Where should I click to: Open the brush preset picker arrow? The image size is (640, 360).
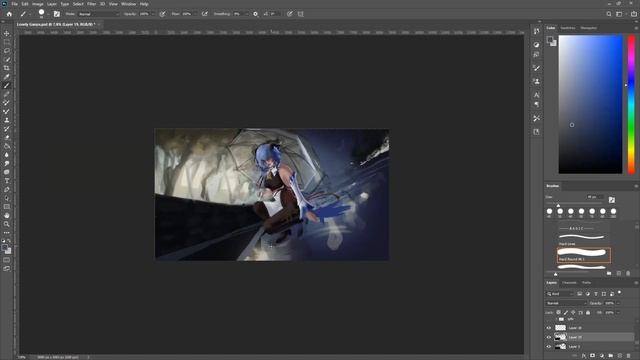click(x=48, y=14)
